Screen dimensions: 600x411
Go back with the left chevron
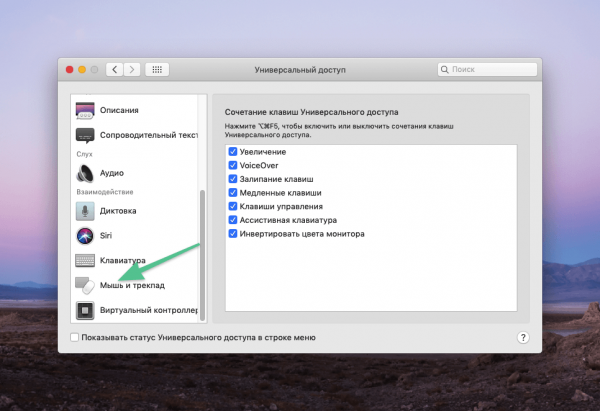click(114, 69)
